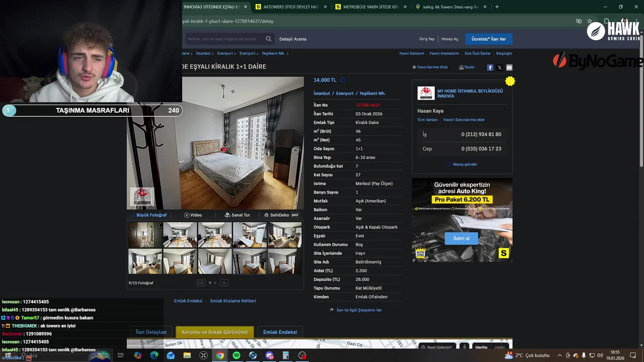Open File Explorer from the taskbar

pyautogui.click(x=187, y=355)
